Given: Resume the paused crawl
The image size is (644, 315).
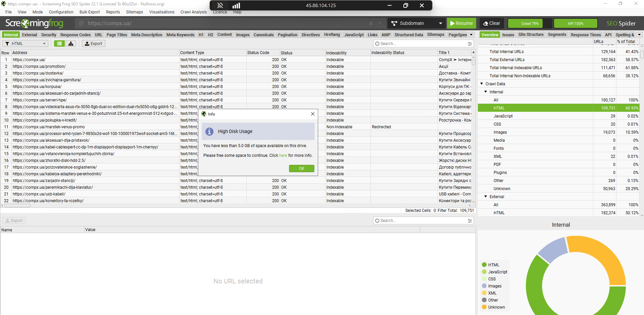Looking at the screenshot, I should pos(461,23).
